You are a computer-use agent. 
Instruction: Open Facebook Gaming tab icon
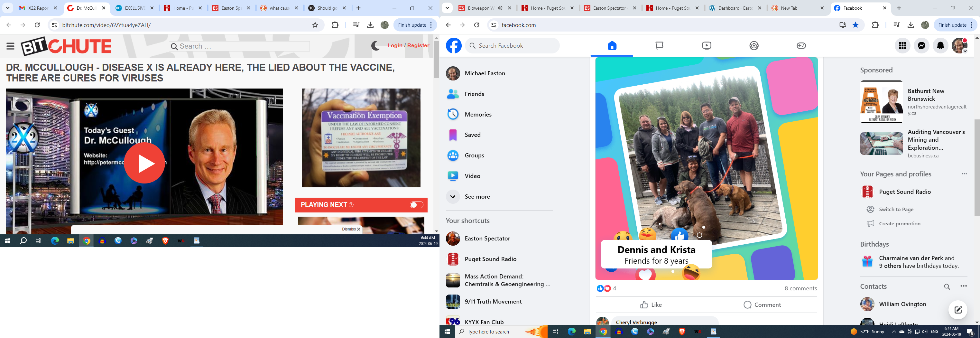[801, 46]
